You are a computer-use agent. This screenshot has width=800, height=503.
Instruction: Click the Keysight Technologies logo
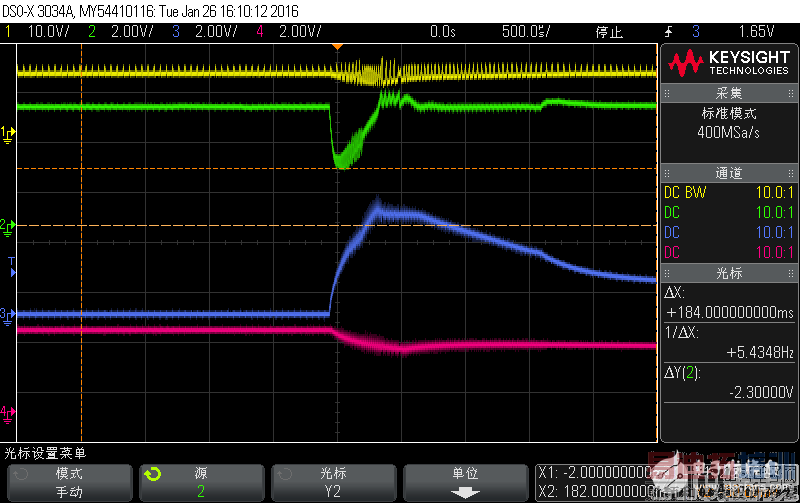click(729, 63)
